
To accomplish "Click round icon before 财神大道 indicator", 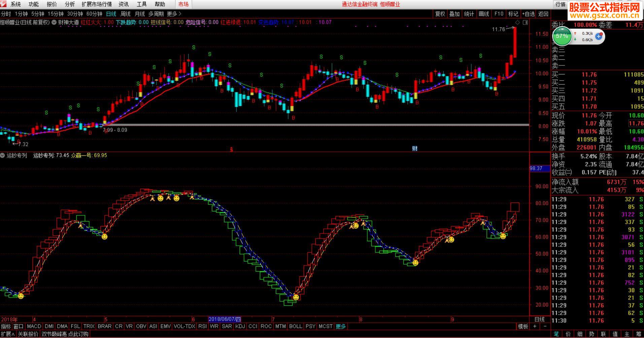I will (x=54, y=22).
